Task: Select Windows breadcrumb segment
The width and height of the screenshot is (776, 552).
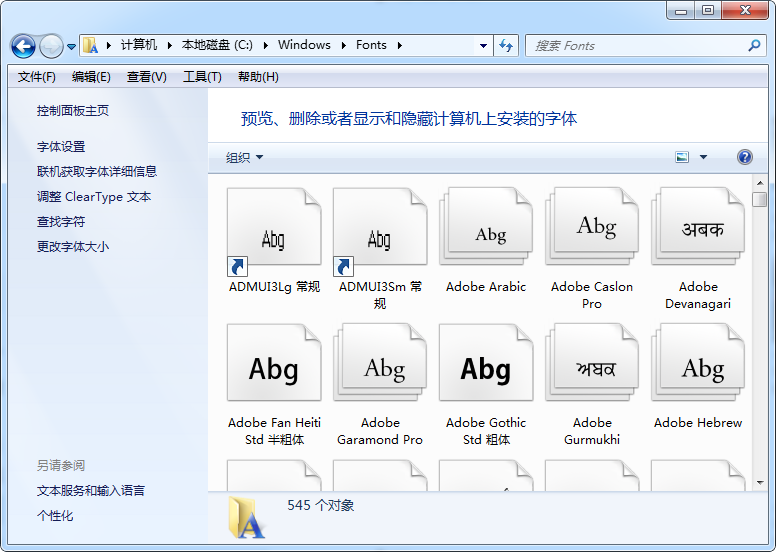Action: (304, 45)
